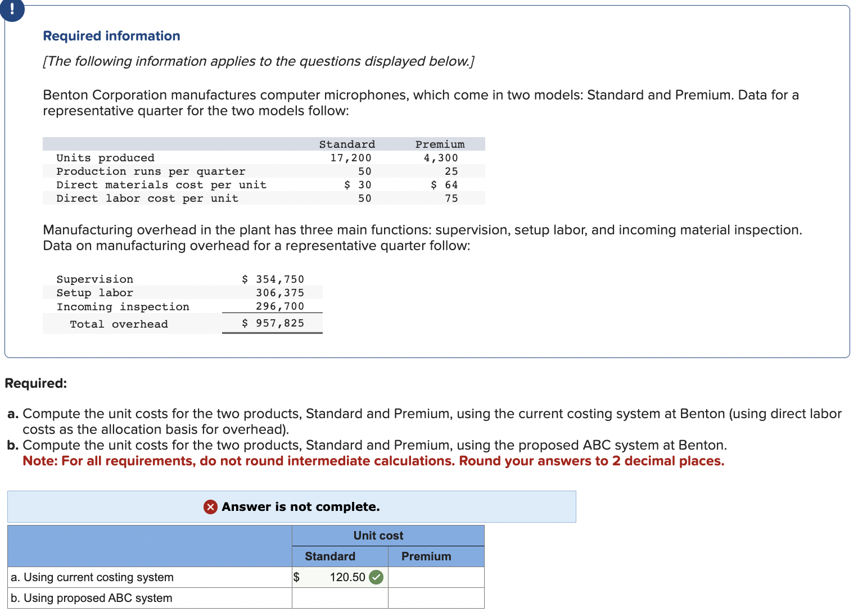The height and width of the screenshot is (616, 858).
Task: Click the 'Unit cost' table header
Action: [x=378, y=536]
